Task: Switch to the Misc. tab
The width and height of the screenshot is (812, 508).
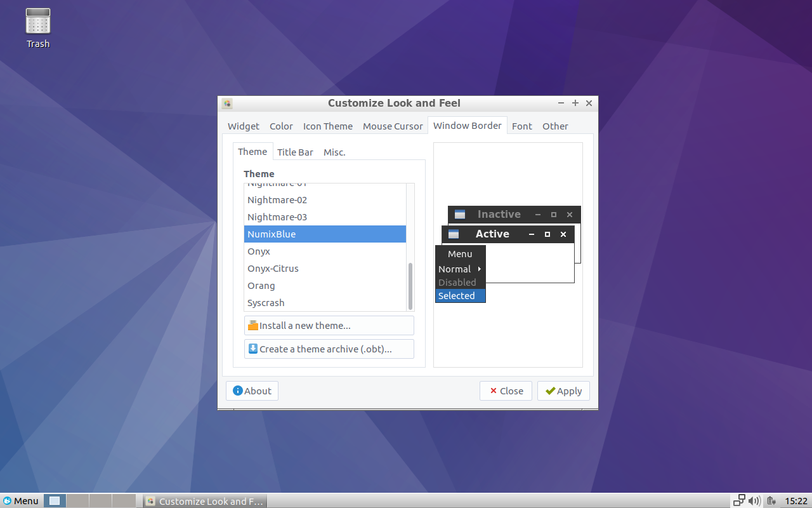Action: [334, 152]
